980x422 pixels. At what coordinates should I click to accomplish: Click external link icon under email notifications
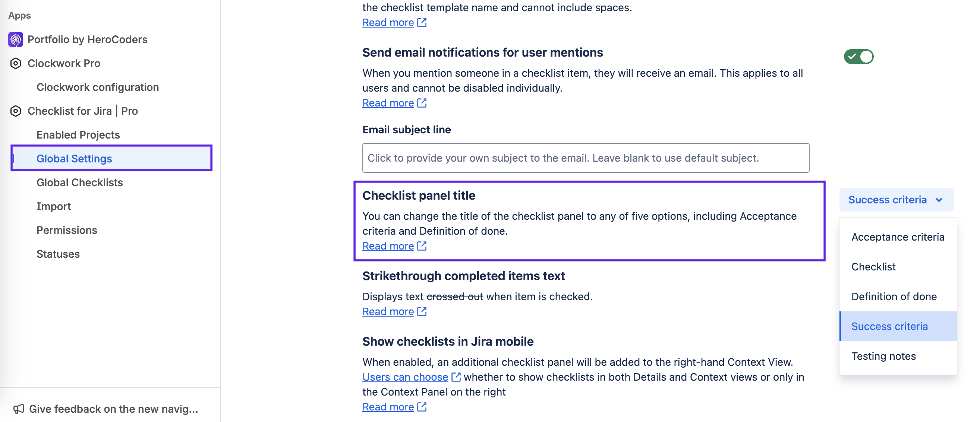tap(422, 103)
